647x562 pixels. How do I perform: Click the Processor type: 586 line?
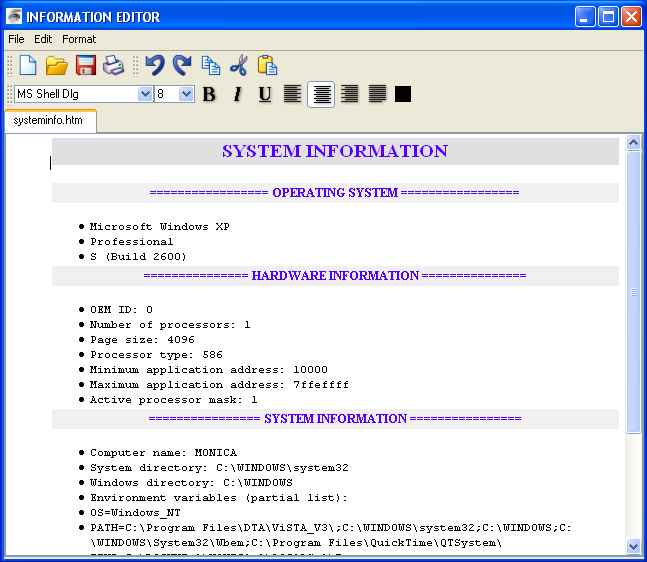156,355
